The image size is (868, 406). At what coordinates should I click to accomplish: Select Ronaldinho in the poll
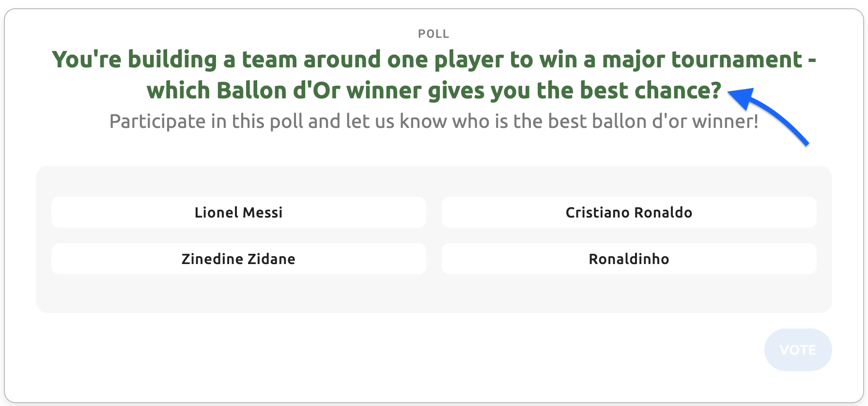pos(629,259)
